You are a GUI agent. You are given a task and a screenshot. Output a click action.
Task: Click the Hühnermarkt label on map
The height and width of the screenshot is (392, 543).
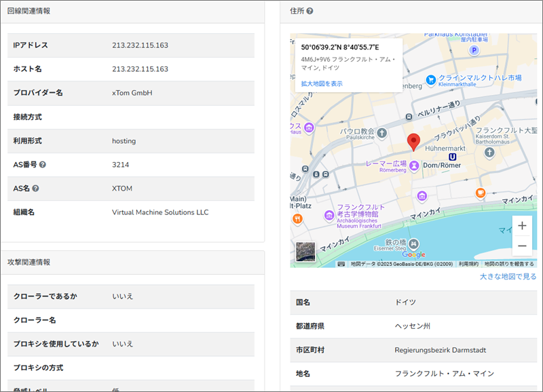click(445, 149)
